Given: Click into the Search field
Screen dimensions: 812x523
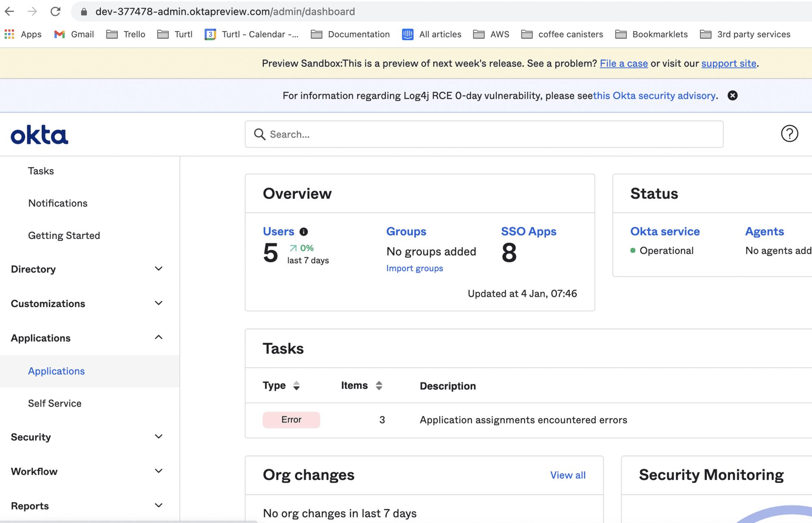Looking at the screenshot, I should [483, 134].
